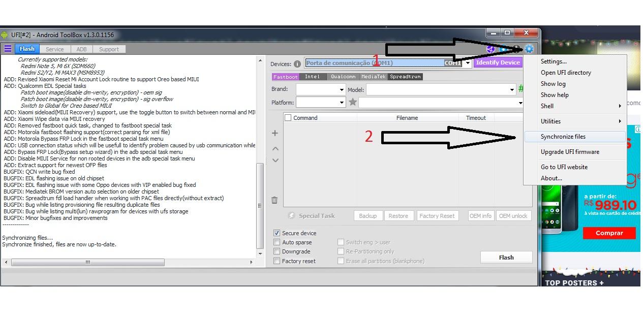Click the log horizontal scrollbar thumb
Image resolution: width=644 pixels, height=320 pixels.
click(x=87, y=262)
